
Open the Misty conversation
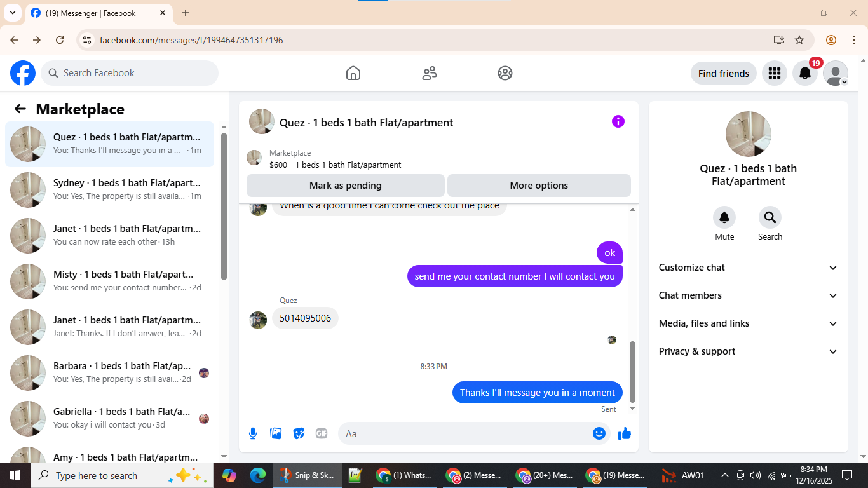109,281
